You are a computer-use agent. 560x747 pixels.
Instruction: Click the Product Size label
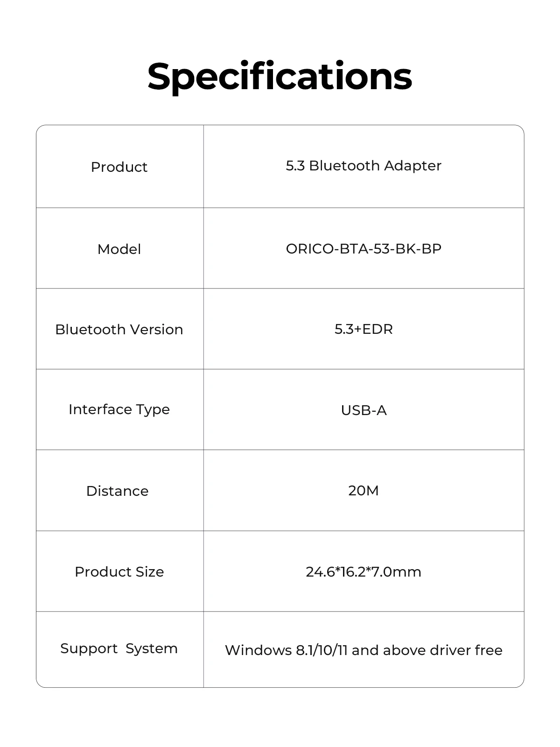[x=119, y=571]
